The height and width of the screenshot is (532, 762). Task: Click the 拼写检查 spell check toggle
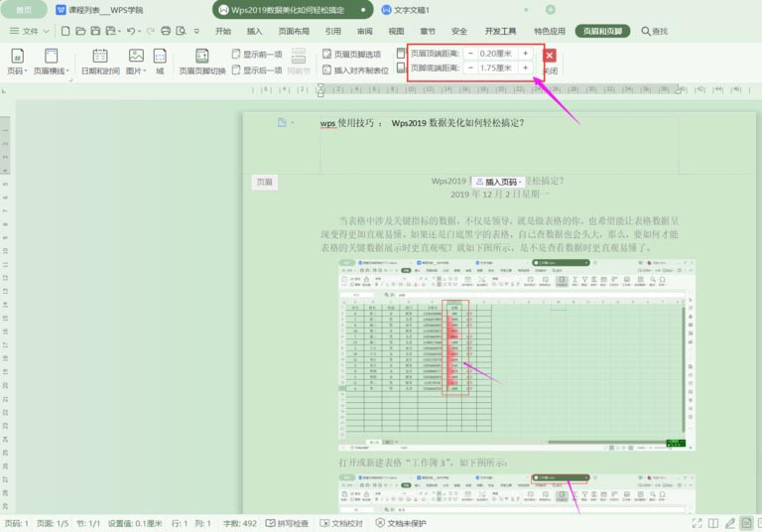click(287, 523)
